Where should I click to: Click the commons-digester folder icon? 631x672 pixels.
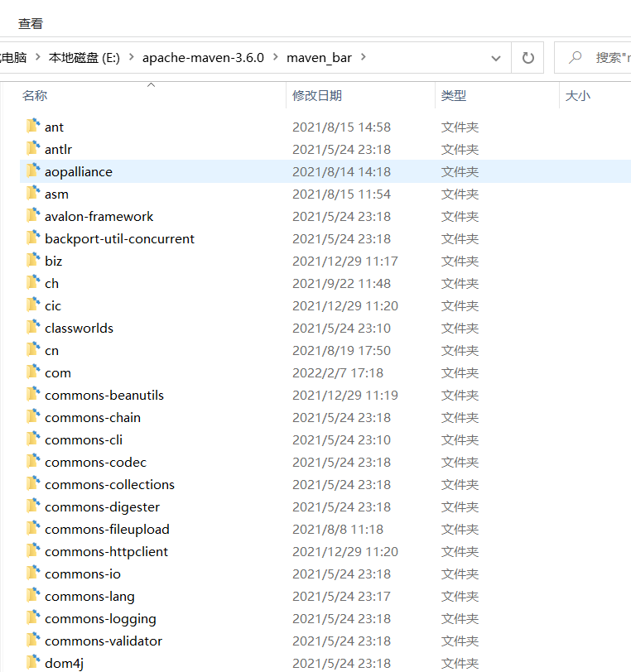[x=33, y=506]
